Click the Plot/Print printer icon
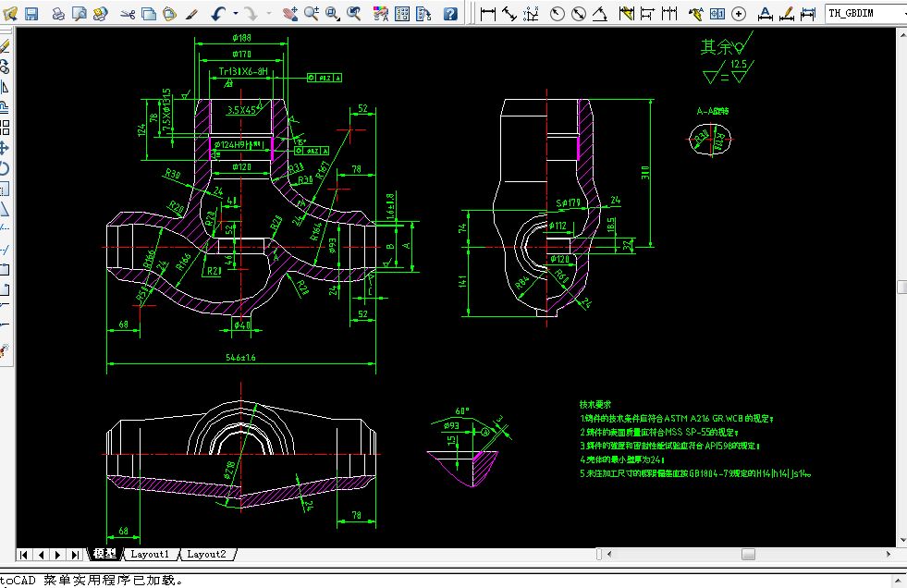The image size is (907, 588). coord(58,14)
